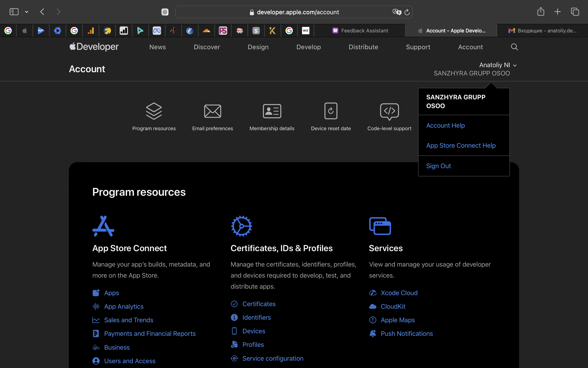Click the Services window icon
The height and width of the screenshot is (368, 588).
(380, 226)
